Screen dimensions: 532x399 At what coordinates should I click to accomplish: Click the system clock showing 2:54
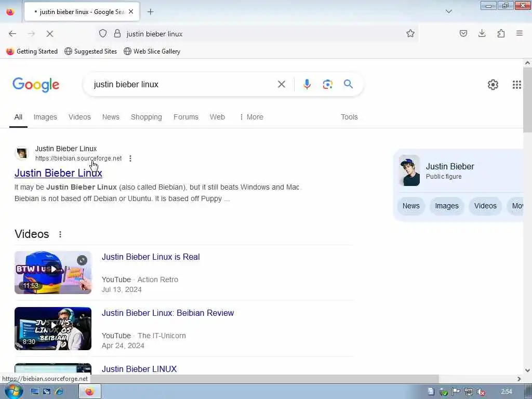pyautogui.click(x=506, y=392)
